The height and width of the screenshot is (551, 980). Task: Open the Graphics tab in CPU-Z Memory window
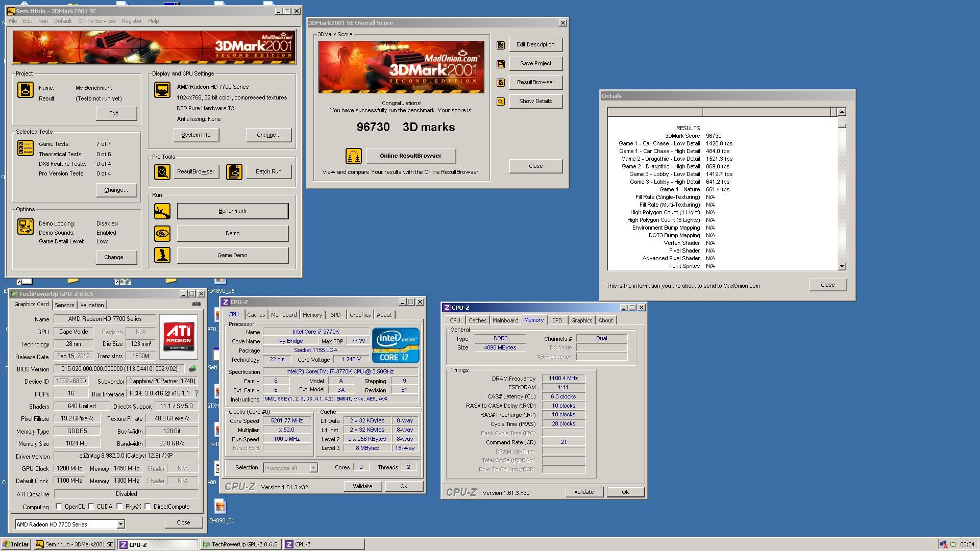581,320
